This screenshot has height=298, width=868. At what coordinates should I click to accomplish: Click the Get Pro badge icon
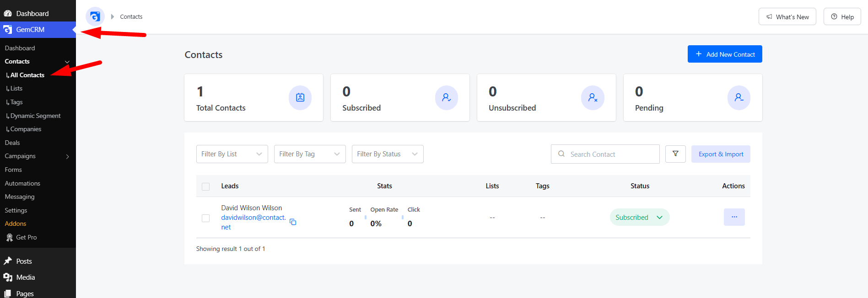[9, 237]
